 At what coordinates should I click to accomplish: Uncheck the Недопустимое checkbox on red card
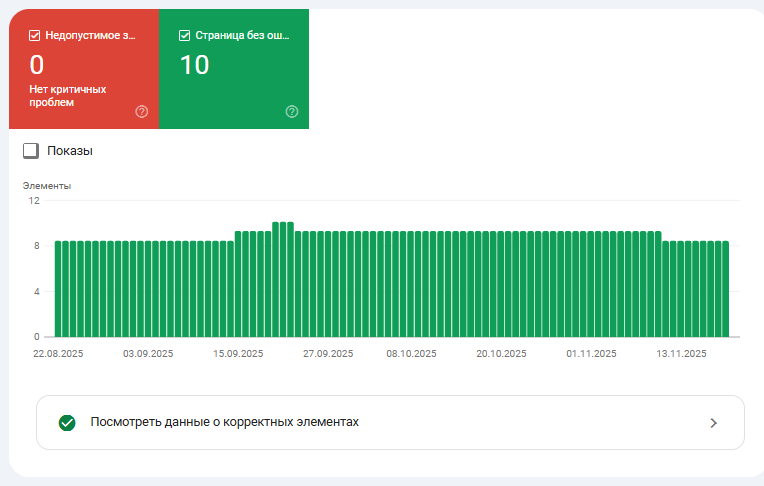pyautogui.click(x=35, y=35)
